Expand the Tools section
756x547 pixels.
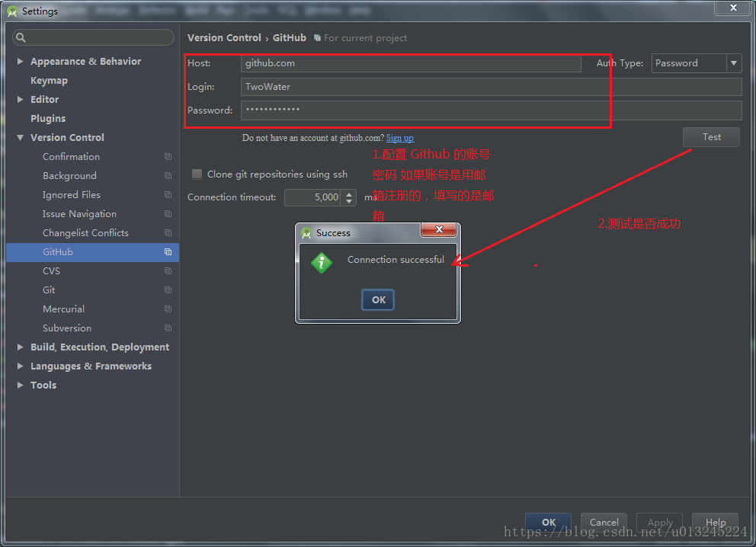click(x=21, y=385)
